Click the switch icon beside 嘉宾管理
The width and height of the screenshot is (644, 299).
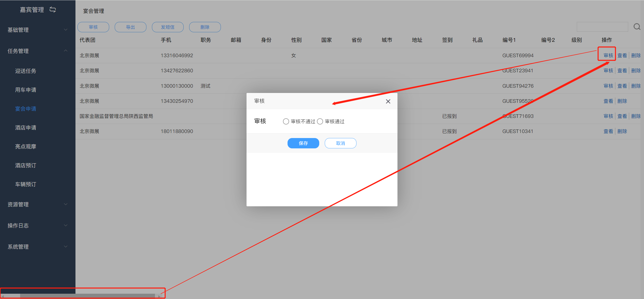click(x=53, y=10)
